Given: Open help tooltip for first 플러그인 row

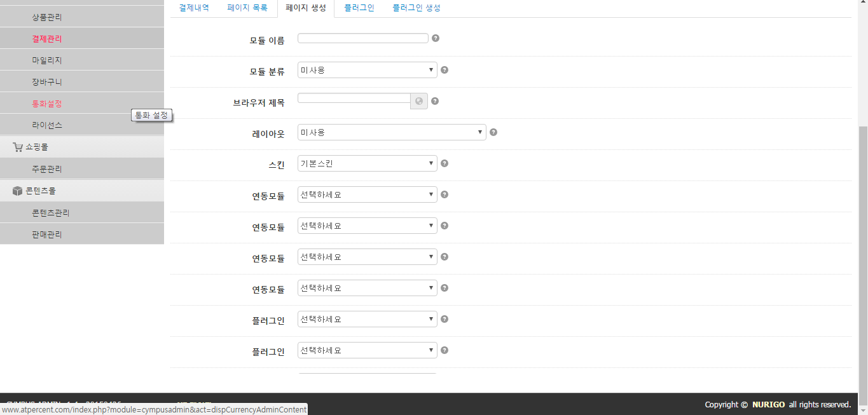Looking at the screenshot, I should [x=444, y=319].
